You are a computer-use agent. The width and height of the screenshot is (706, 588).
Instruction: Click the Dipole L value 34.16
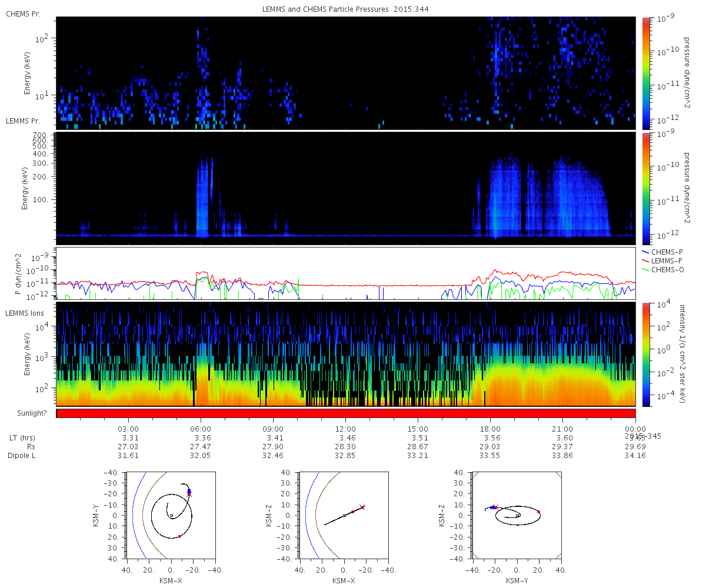click(x=635, y=456)
